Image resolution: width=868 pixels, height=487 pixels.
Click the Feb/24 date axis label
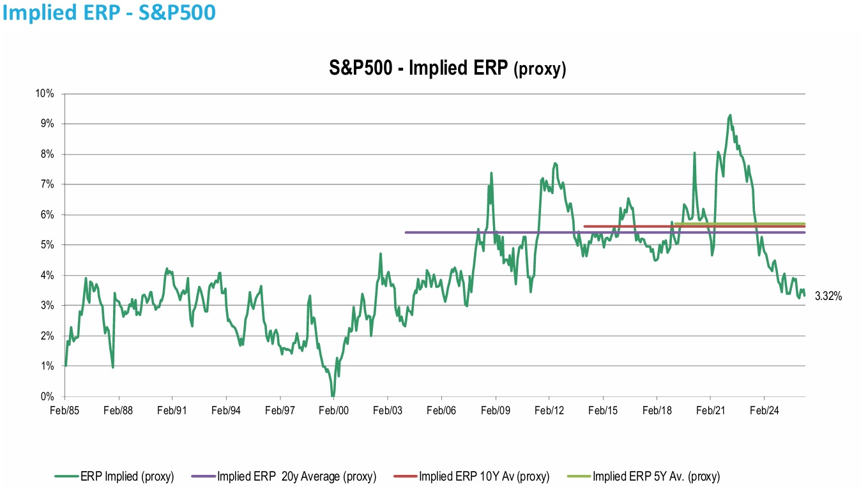point(764,411)
